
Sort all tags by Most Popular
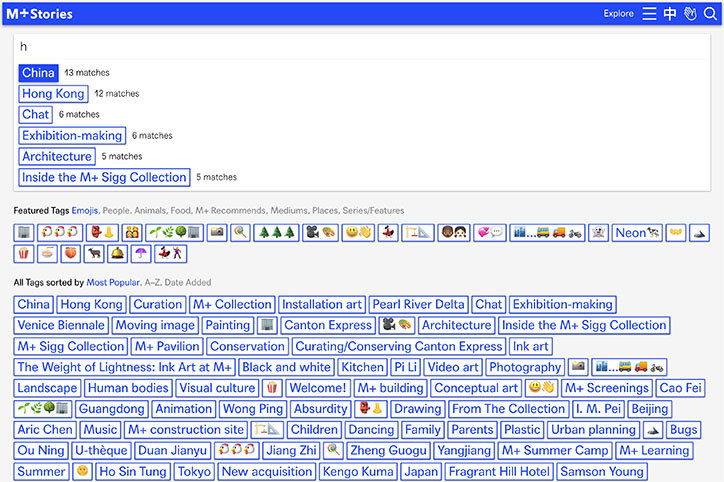(x=113, y=282)
